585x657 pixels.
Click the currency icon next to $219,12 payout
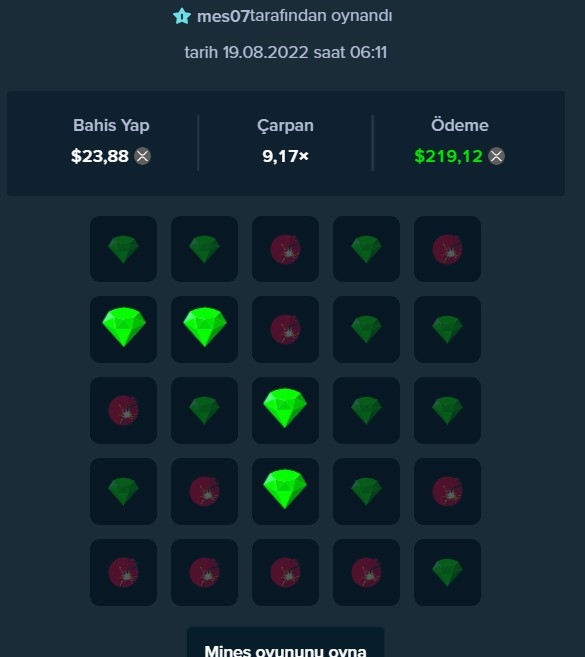(497, 156)
